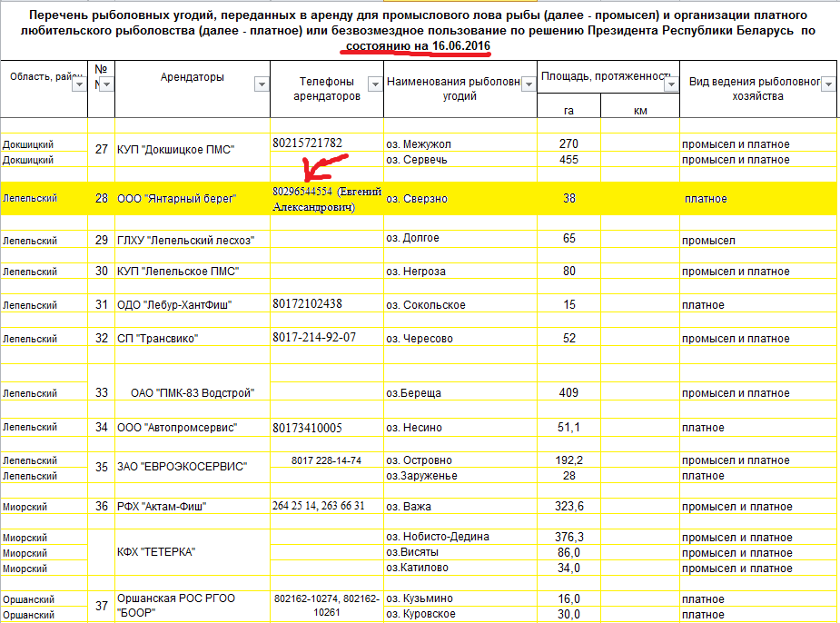Image resolution: width=840 pixels, height=623 pixels.
Task: Click the phone number cell 80215721782
Action: (x=308, y=143)
